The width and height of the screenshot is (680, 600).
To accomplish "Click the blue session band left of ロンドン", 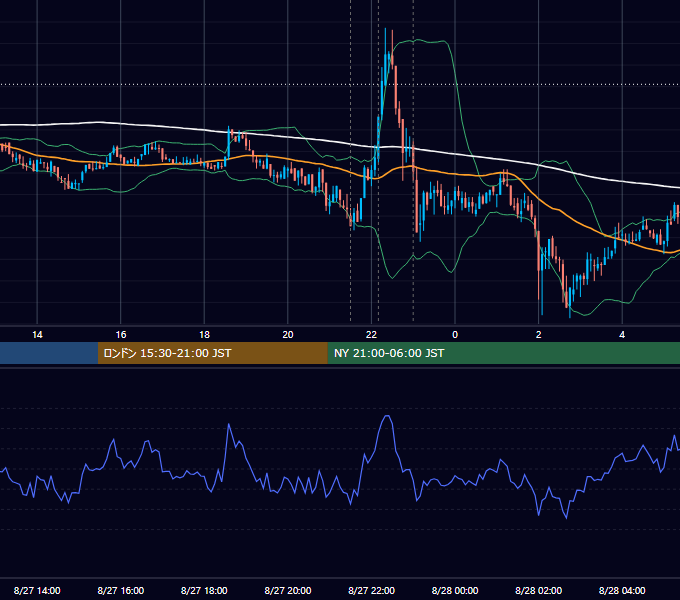I will point(49,353).
